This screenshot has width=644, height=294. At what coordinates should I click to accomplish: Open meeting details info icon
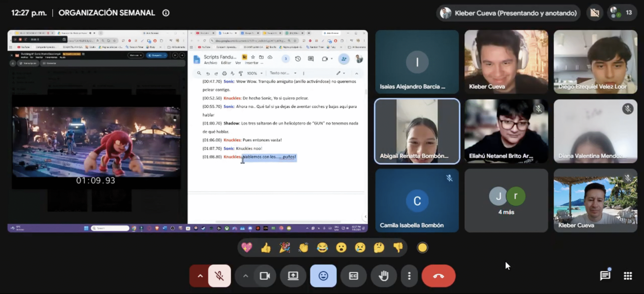pos(166,13)
